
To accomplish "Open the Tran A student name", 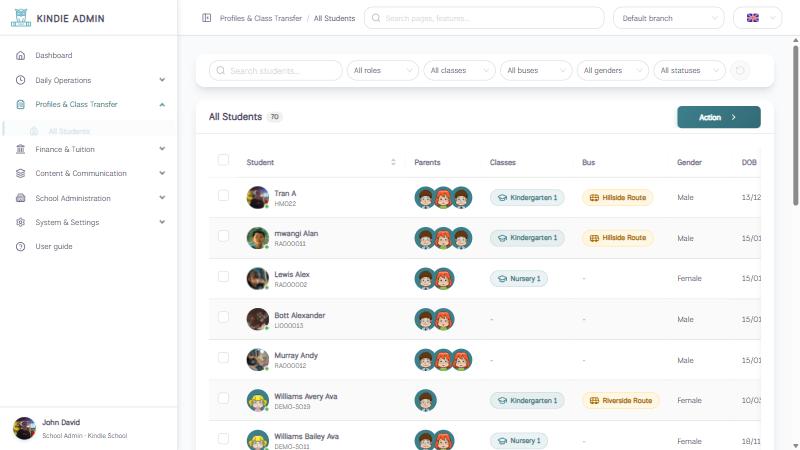I will [285, 193].
